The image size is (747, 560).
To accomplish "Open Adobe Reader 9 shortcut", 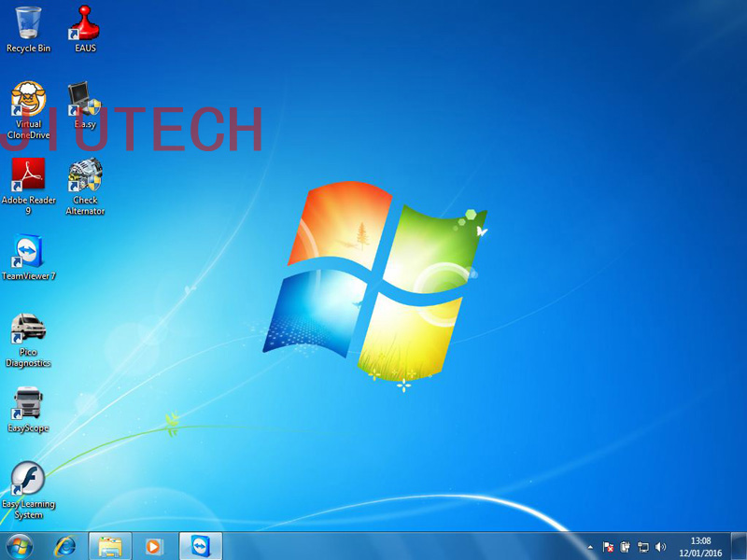I will pos(28,186).
